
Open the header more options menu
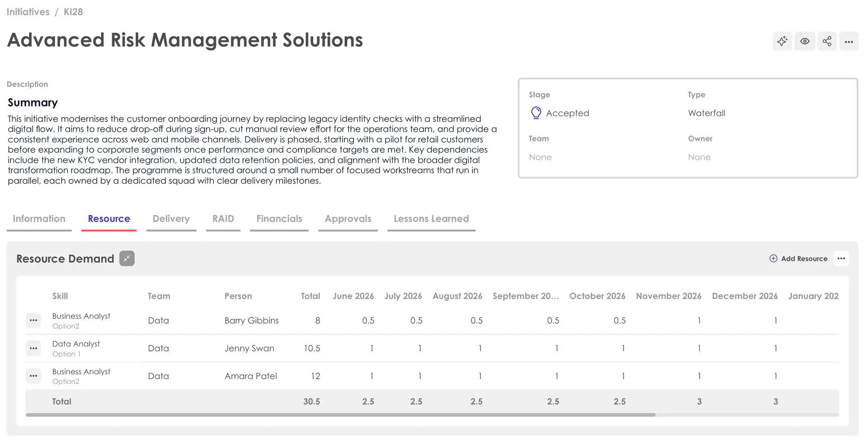point(849,41)
